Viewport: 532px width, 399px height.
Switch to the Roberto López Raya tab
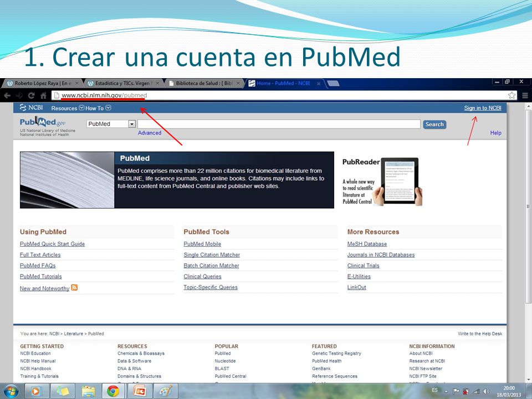[x=43, y=83]
